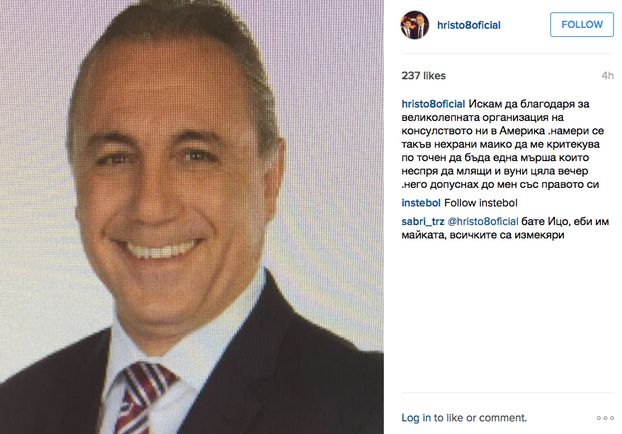
Task: Open hristo8oficial username in the caption
Action: coord(433,104)
